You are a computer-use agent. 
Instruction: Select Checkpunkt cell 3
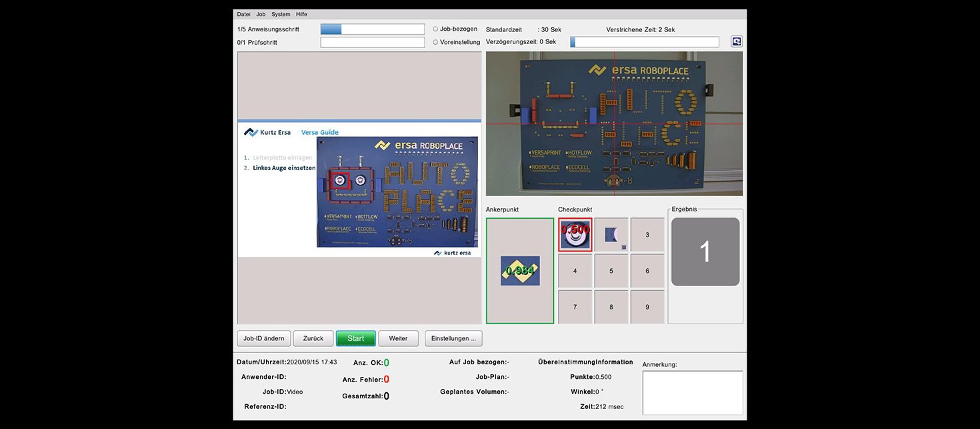[647, 235]
